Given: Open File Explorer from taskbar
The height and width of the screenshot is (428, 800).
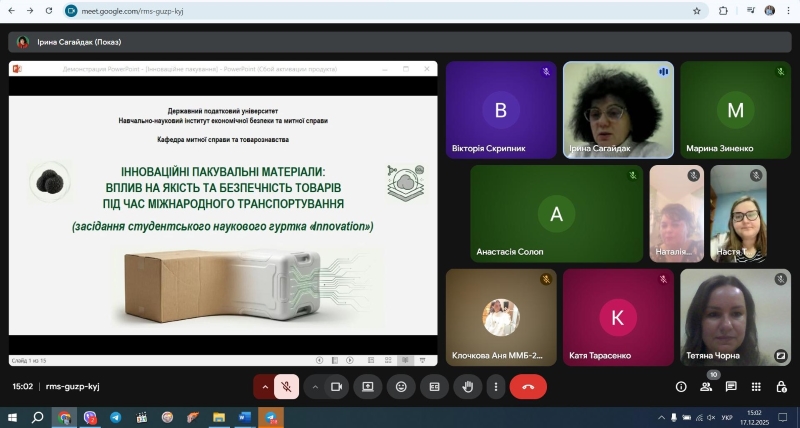Looking at the screenshot, I should (219, 418).
